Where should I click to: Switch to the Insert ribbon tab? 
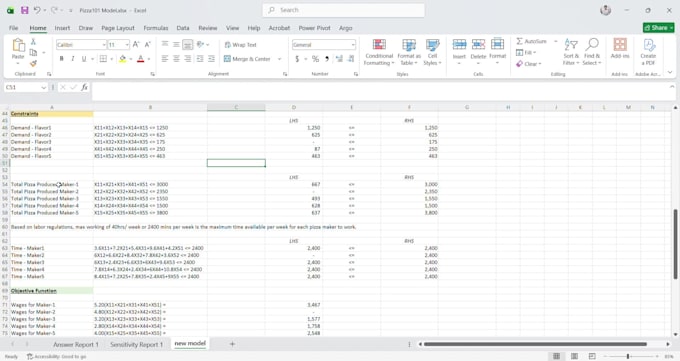[x=62, y=28]
